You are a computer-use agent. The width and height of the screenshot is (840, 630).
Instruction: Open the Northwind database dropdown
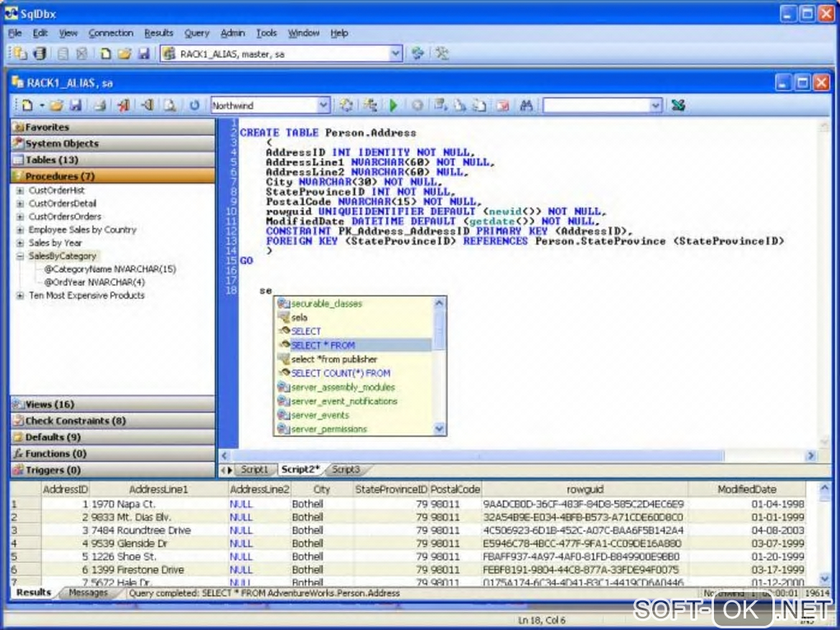pyautogui.click(x=323, y=105)
